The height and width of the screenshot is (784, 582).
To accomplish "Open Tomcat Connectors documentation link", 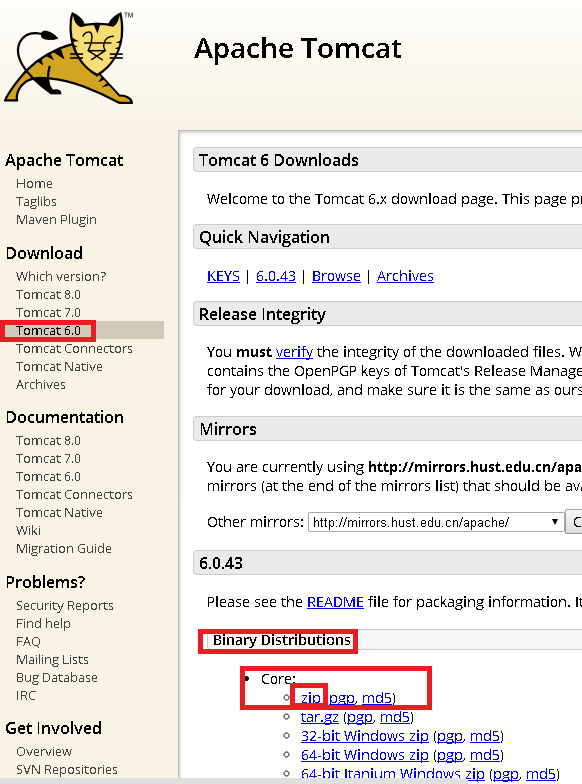I will coord(74,494).
